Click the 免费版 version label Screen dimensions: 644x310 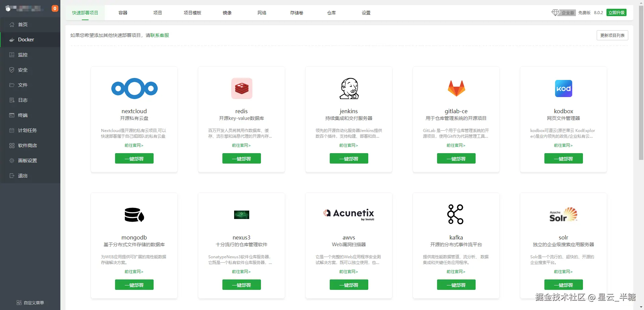tap(584, 13)
